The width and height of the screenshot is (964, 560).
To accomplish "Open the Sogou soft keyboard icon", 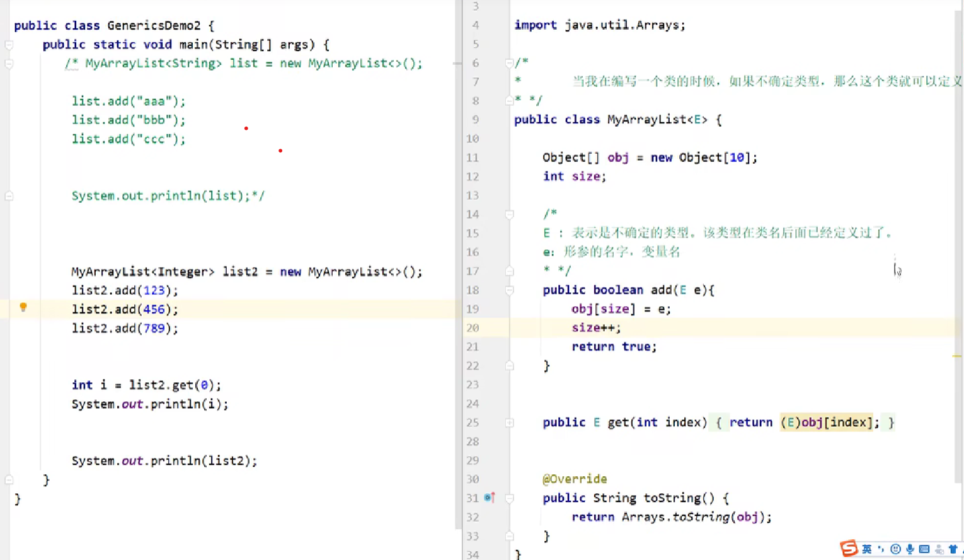I will pos(924,549).
